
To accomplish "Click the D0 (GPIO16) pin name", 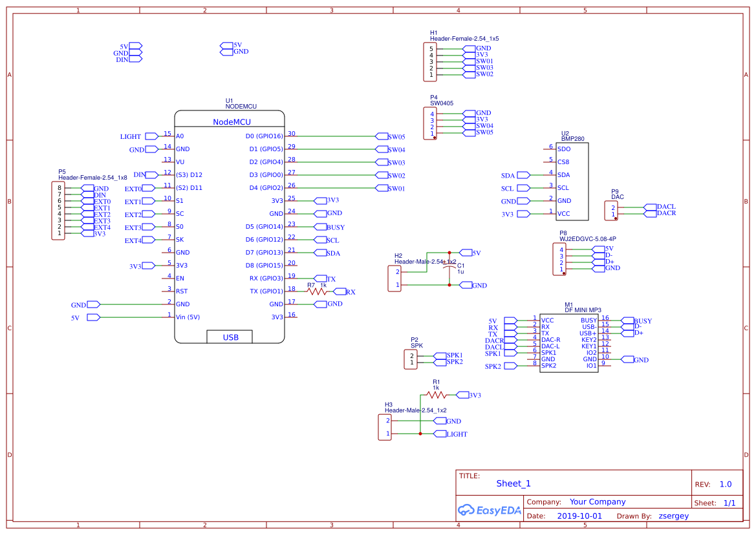I will click(265, 136).
